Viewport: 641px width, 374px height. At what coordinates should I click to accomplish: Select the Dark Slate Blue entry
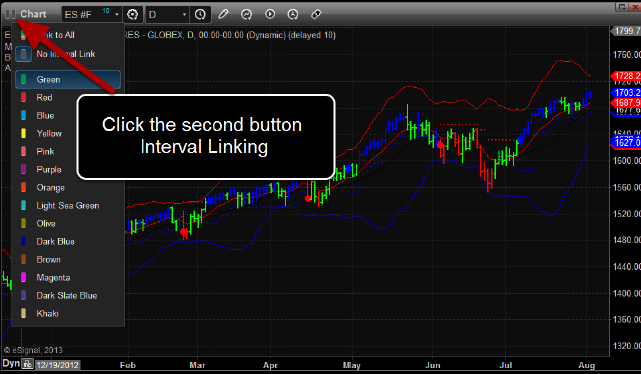tap(68, 296)
